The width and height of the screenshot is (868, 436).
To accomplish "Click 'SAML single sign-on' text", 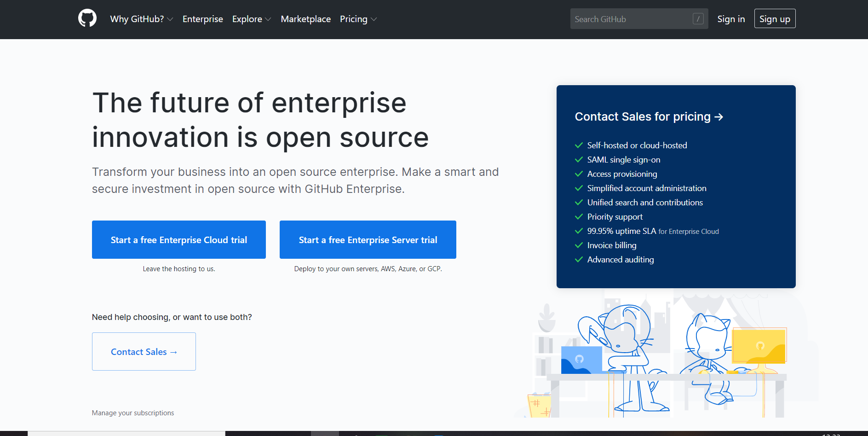I will [x=624, y=160].
